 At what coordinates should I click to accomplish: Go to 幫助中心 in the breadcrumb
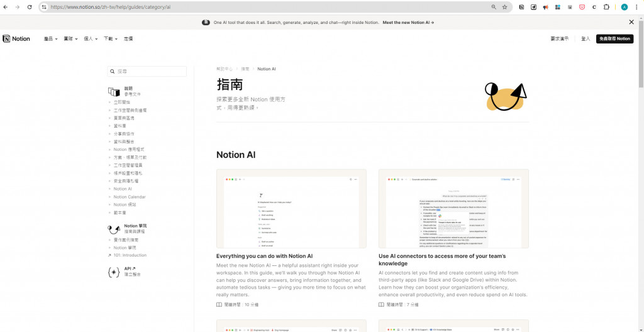[225, 69]
